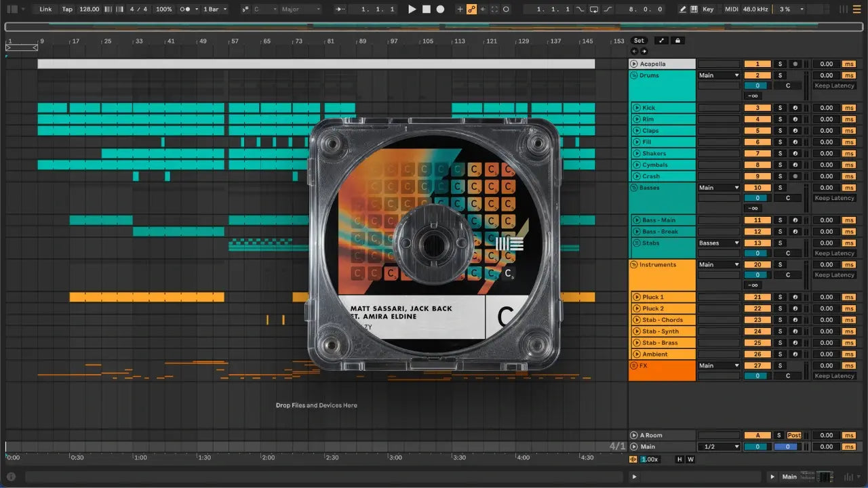The image size is (868, 488).
Task: Click the lock icon beside Set
Action: click(x=677, y=41)
